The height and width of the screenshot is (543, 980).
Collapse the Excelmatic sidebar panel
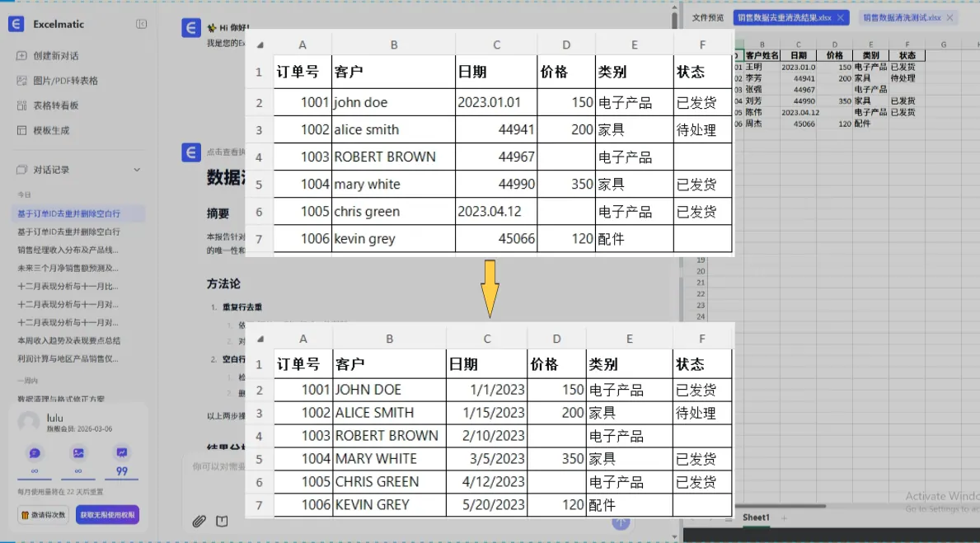pyautogui.click(x=141, y=25)
